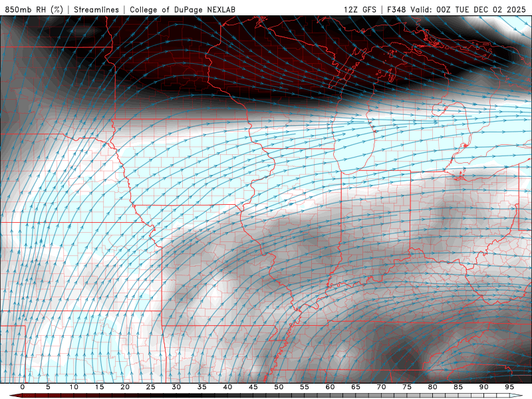Click the "850mb RH (%)" title text
Viewport: 532px width, 399px height.
34,9
